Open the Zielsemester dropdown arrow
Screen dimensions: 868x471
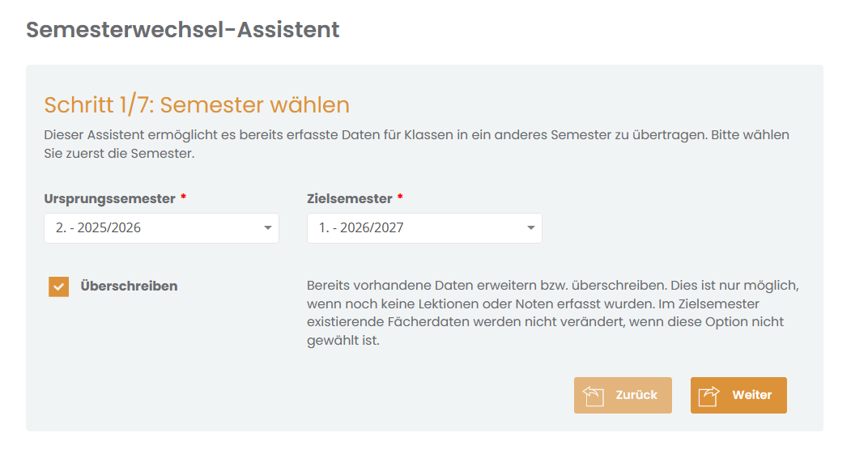coord(531,228)
